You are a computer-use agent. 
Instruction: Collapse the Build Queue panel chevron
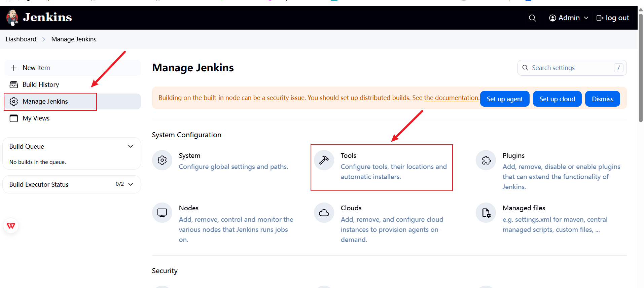coord(131,146)
